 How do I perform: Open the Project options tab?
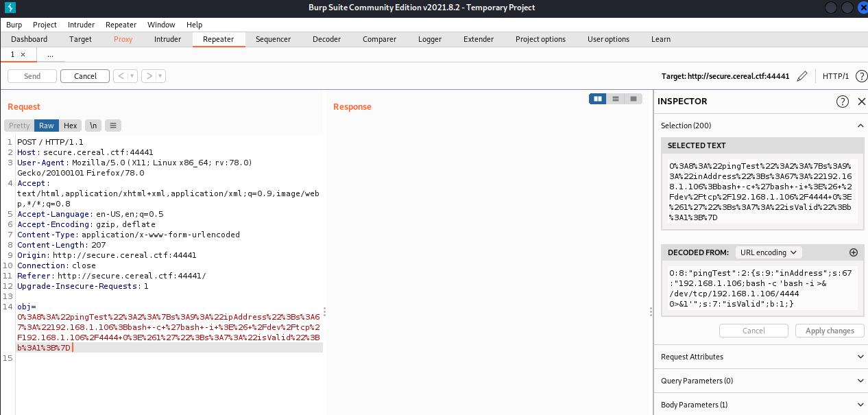coord(540,39)
